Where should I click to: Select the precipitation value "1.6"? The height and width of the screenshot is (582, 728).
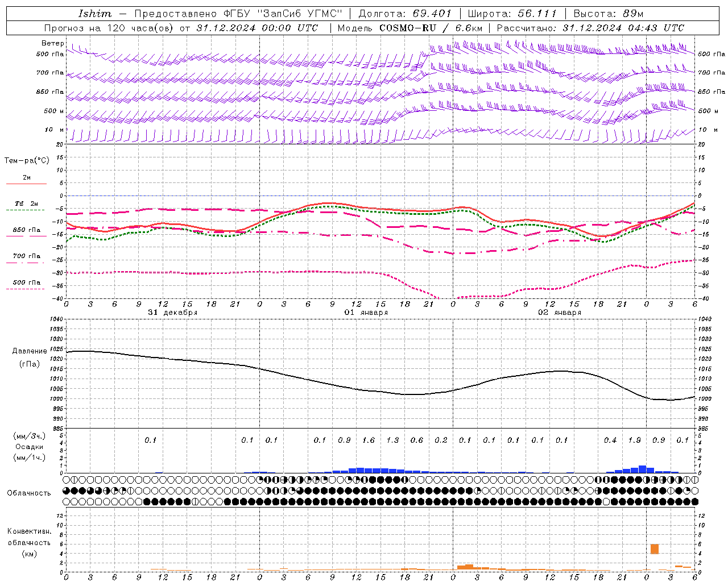pyautogui.click(x=369, y=440)
